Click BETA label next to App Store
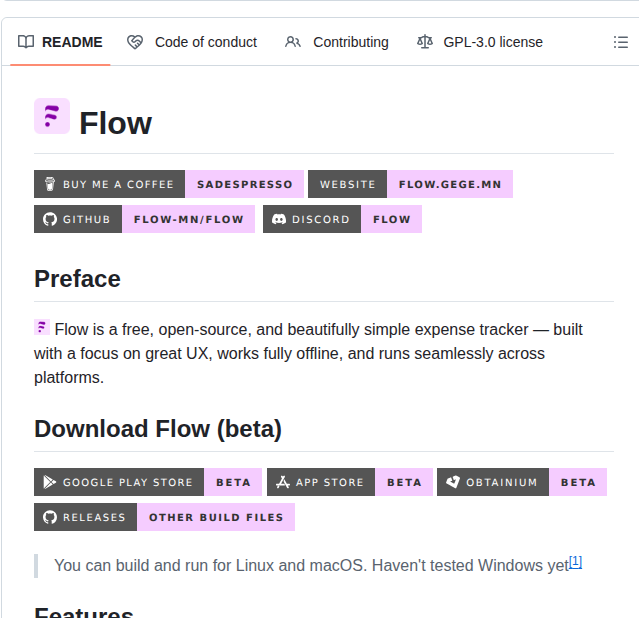 coord(404,482)
